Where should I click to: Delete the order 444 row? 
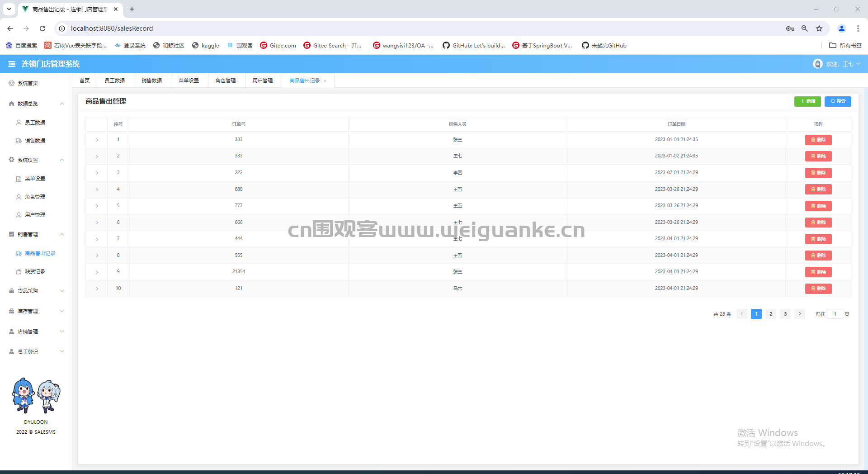pos(818,239)
